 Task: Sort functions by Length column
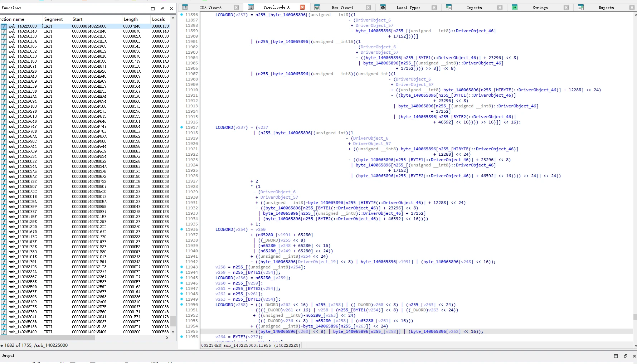click(x=131, y=19)
